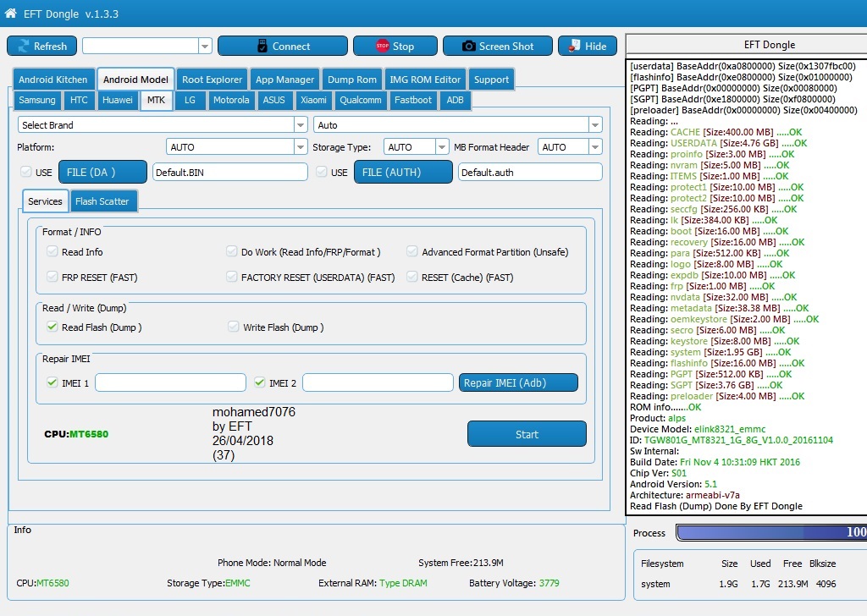Image resolution: width=867 pixels, height=616 pixels.
Task: Select the HTC brand tab
Action: coord(79,100)
